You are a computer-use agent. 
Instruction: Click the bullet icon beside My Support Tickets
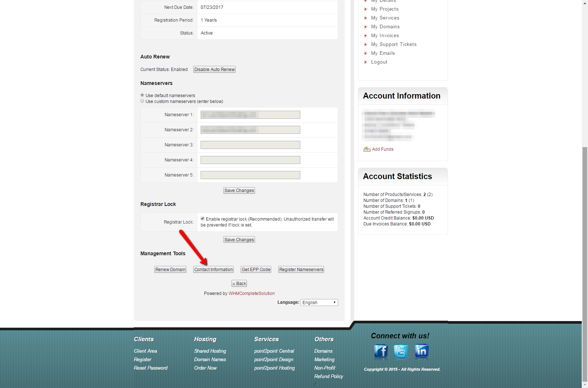(x=366, y=45)
